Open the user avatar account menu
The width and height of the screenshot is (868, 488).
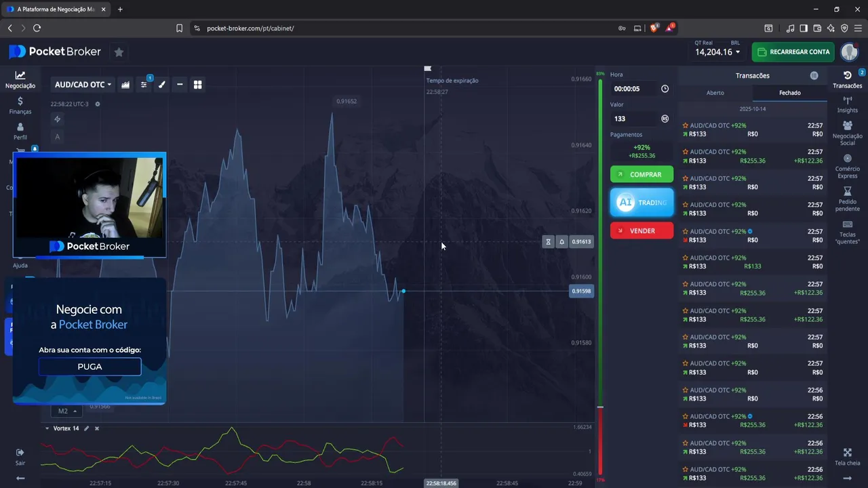[850, 52]
